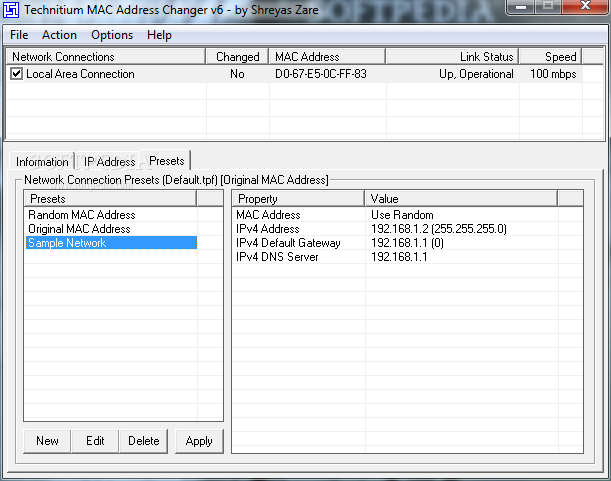The image size is (611, 481).
Task: Click the New preset button
Action: 47,441
